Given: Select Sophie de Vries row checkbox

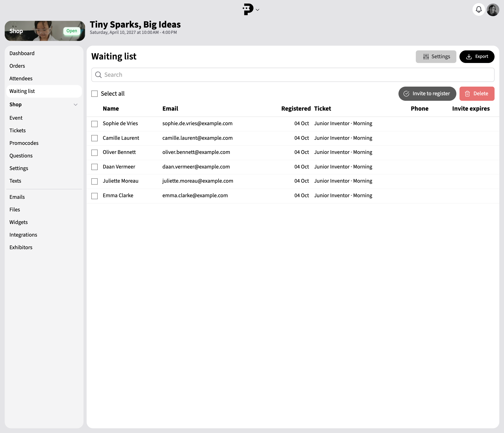Looking at the screenshot, I should tap(94, 124).
